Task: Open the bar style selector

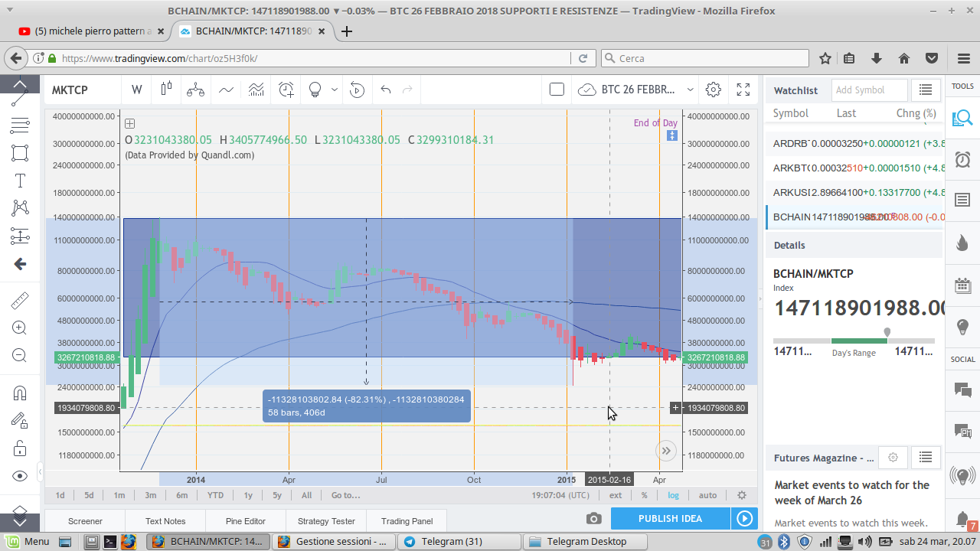Action: point(166,90)
